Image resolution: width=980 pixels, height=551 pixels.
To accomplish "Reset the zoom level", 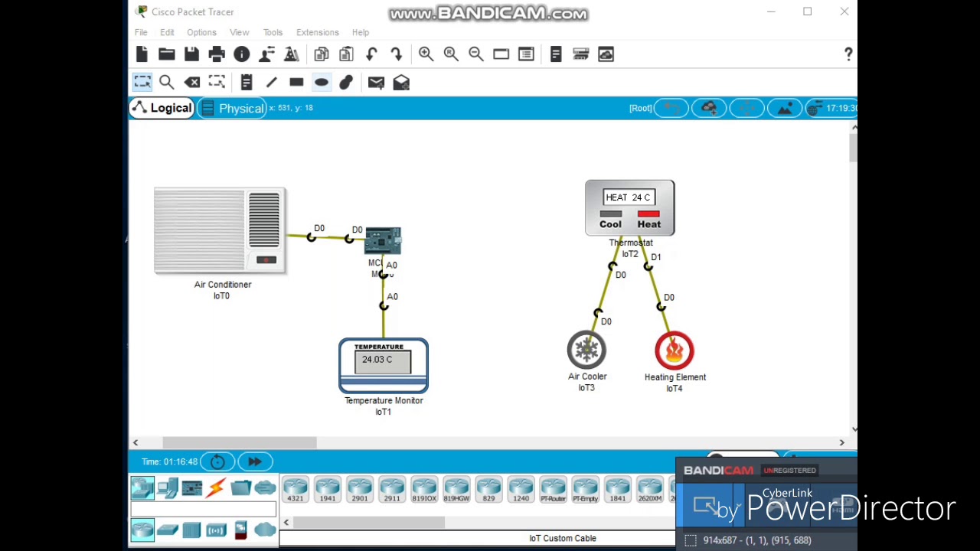I will point(451,54).
